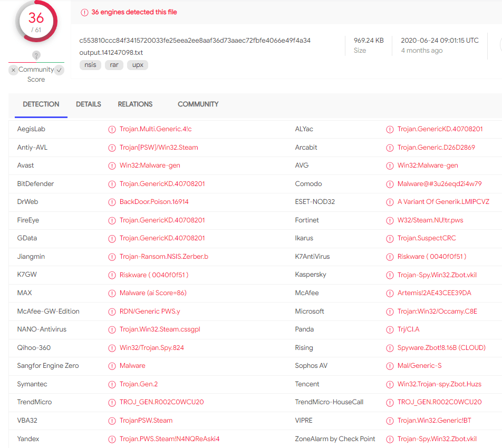
Task: Click the alert icon in the Microsoft row
Action: [390, 311]
